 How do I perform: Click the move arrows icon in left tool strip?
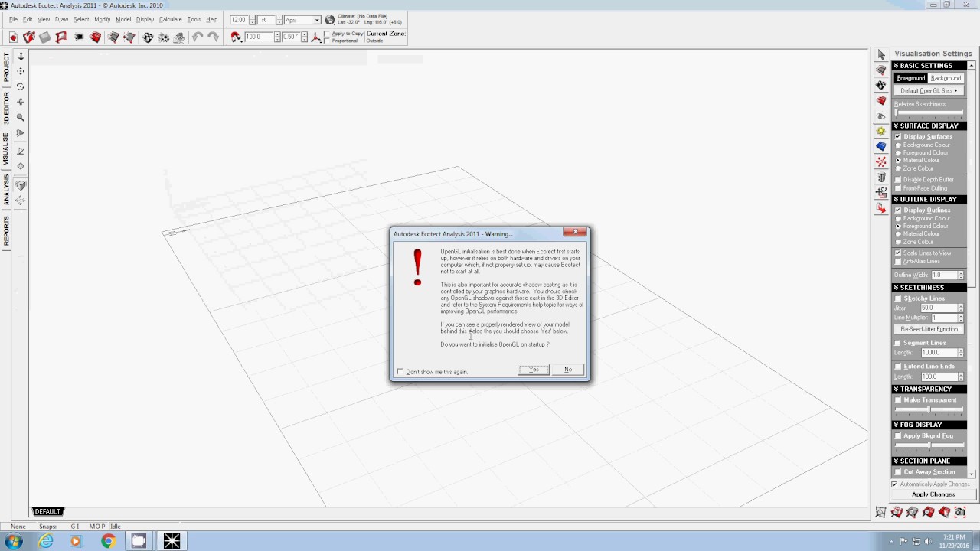21,71
